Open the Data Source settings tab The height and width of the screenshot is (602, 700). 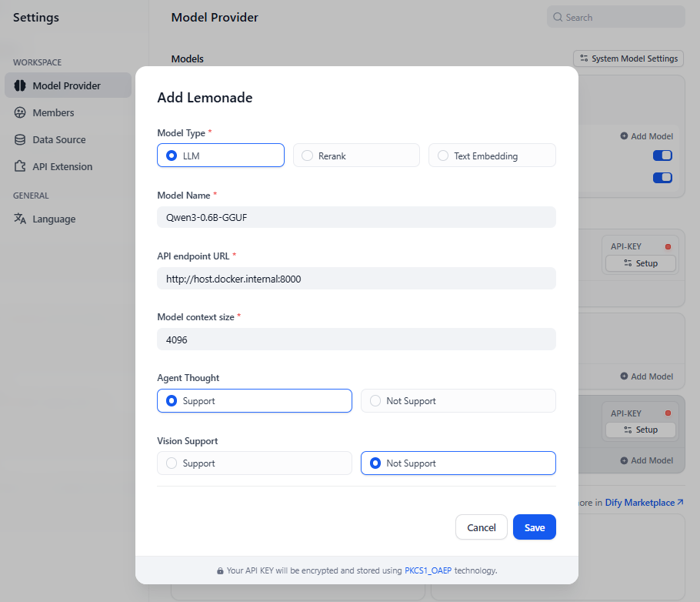[58, 139]
